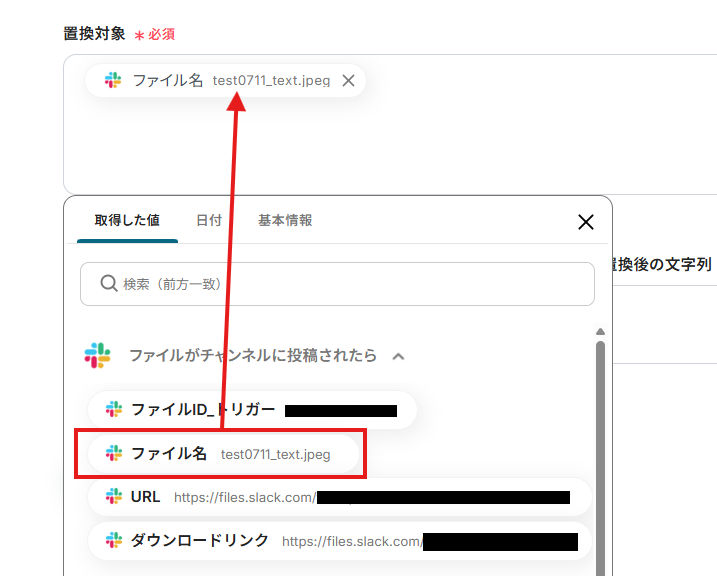Click the 置換対象 label
The image size is (717, 576).
[x=94, y=34]
